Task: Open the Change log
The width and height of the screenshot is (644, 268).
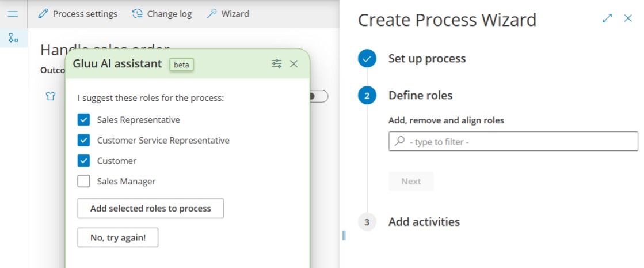Action: point(162,14)
